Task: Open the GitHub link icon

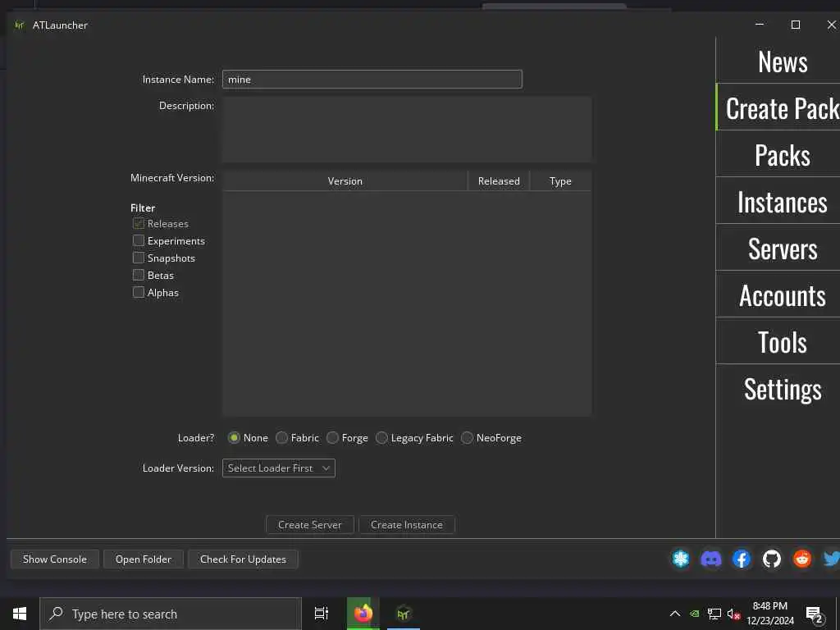Action: (x=772, y=559)
